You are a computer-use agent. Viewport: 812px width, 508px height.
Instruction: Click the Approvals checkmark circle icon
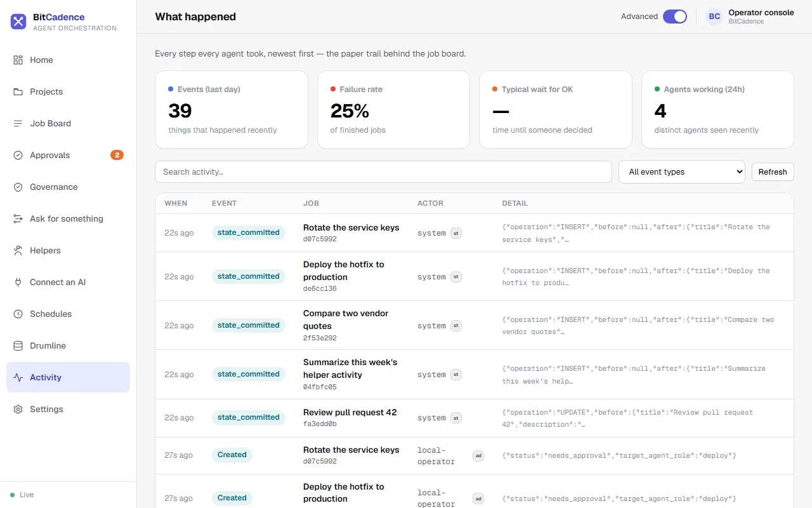[18, 155]
